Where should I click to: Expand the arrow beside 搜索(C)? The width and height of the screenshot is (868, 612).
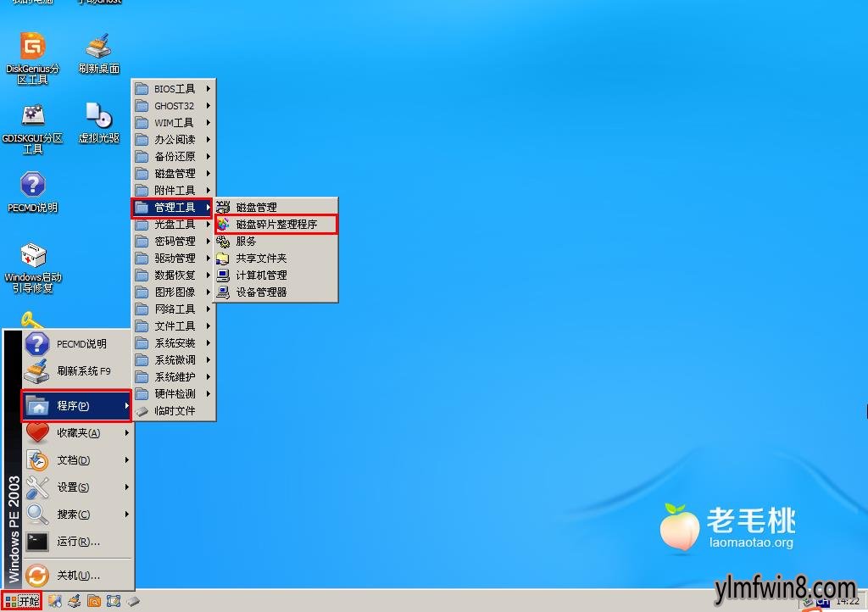[x=127, y=514]
